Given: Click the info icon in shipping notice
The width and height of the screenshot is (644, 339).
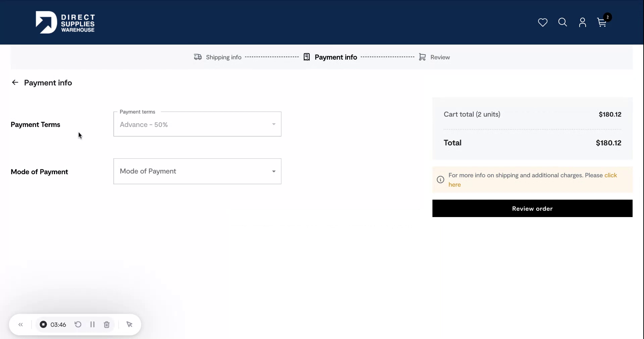Looking at the screenshot, I should pos(440,180).
